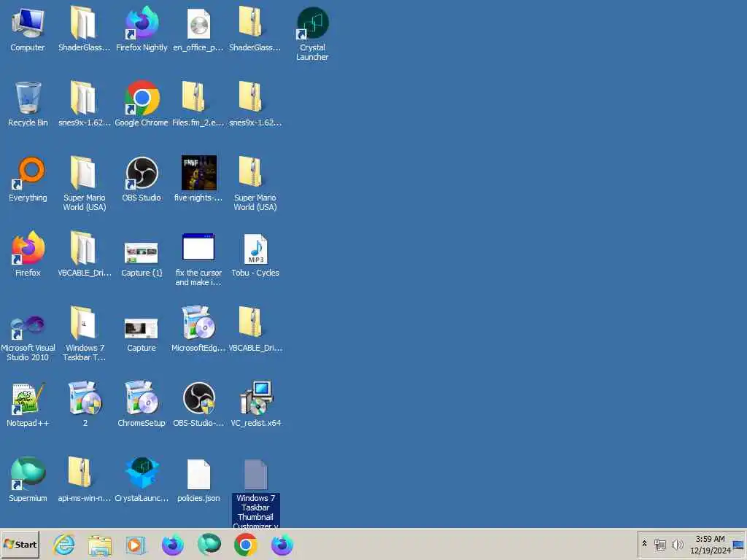Select the ChromeSetup installer

(142, 404)
